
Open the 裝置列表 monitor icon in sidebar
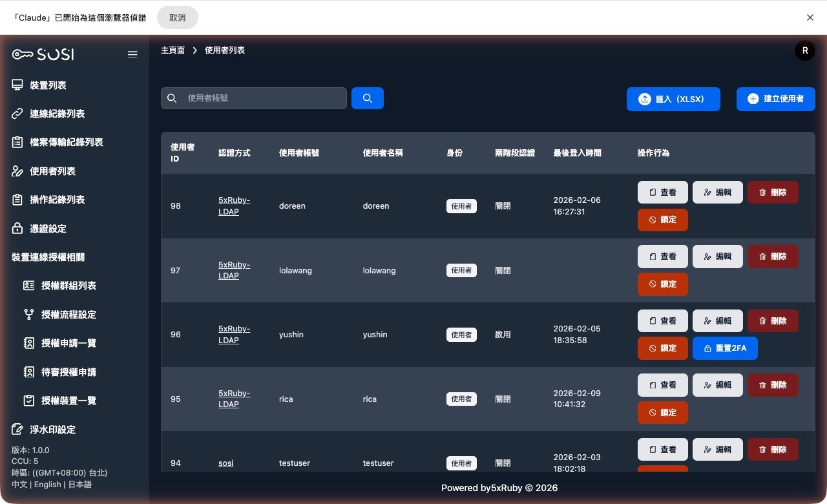coord(17,85)
